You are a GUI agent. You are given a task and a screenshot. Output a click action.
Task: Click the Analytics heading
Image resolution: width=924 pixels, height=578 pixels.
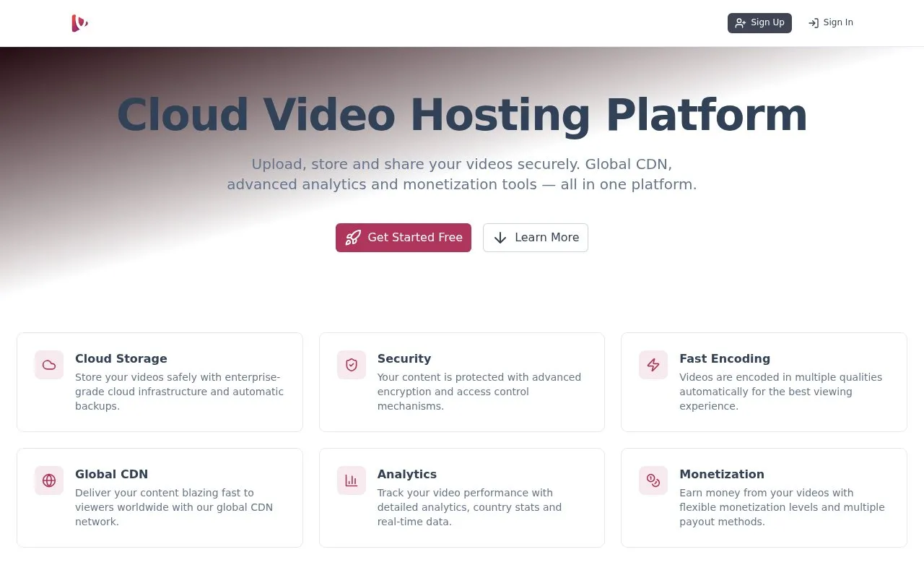407,474
